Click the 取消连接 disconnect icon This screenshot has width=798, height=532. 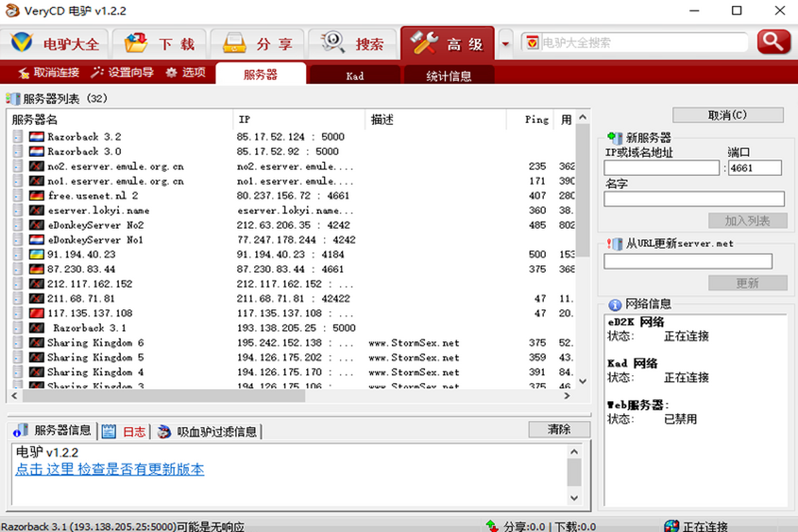[x=24, y=72]
